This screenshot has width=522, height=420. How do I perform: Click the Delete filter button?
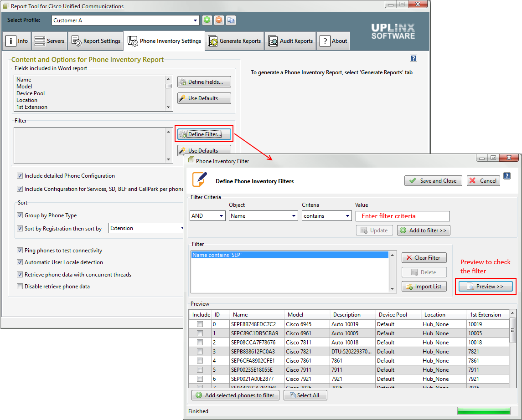point(424,272)
